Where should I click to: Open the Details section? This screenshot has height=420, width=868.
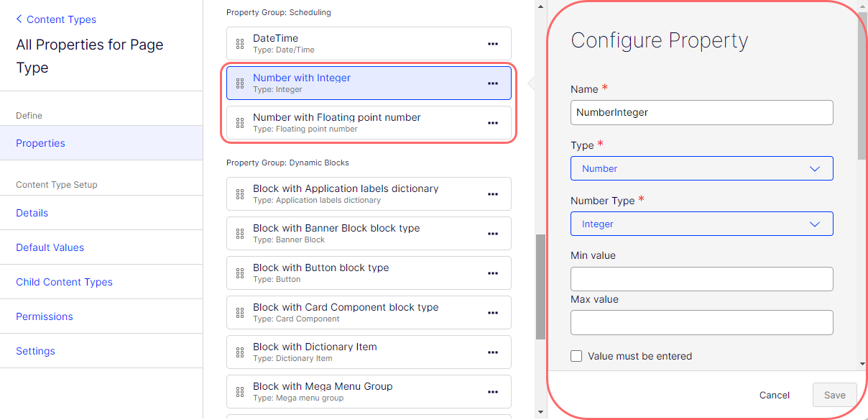pyautogui.click(x=32, y=213)
